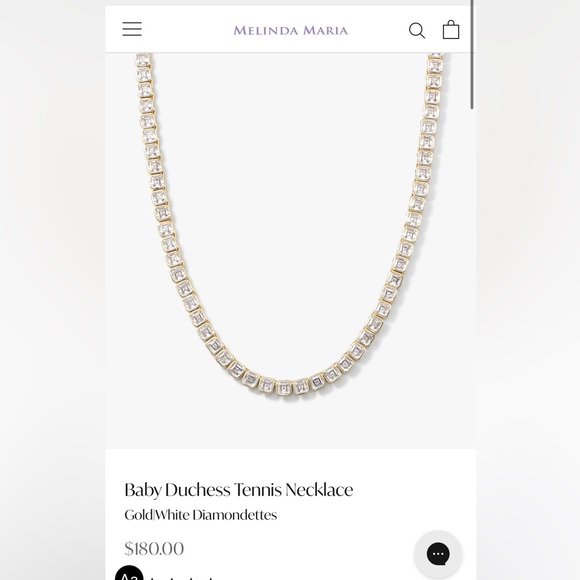Open the live chat bubble
The height and width of the screenshot is (580, 580).
[438, 554]
